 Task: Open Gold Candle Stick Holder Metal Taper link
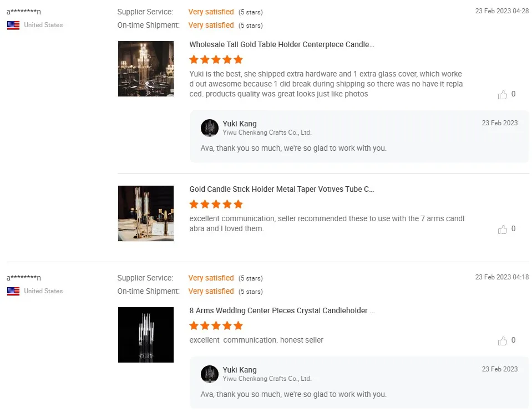[282, 189]
